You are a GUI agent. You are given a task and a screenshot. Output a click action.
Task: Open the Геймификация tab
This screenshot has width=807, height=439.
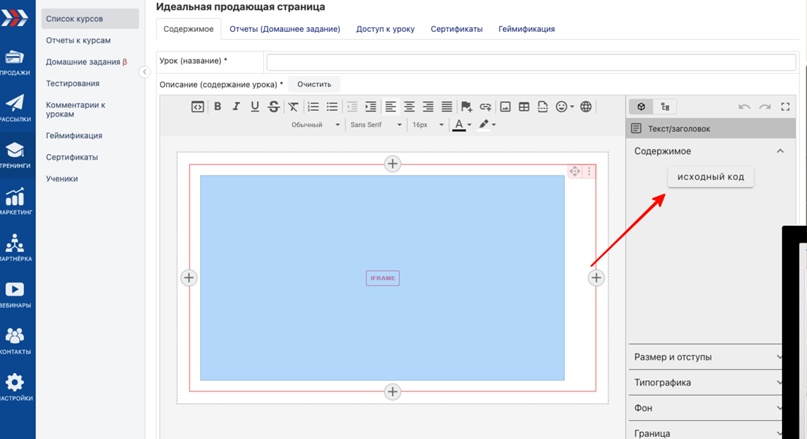[527, 29]
